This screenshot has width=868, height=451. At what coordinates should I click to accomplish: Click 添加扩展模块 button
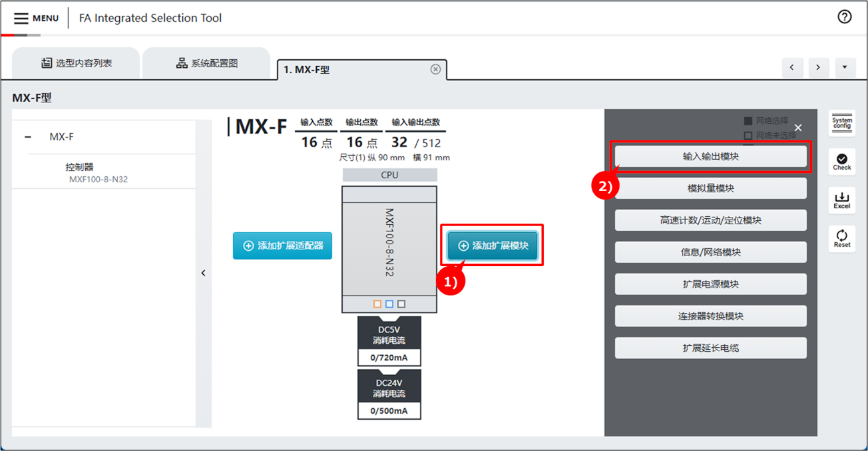[493, 245]
